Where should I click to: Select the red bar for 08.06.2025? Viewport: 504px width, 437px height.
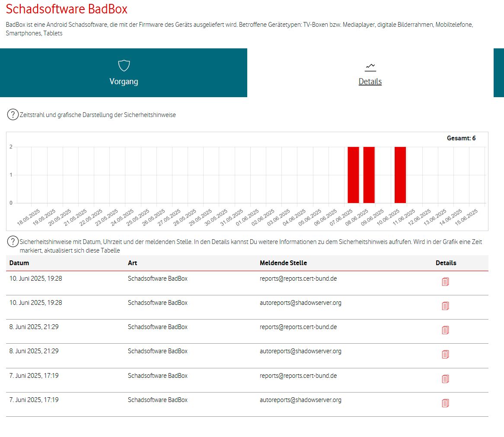click(369, 175)
